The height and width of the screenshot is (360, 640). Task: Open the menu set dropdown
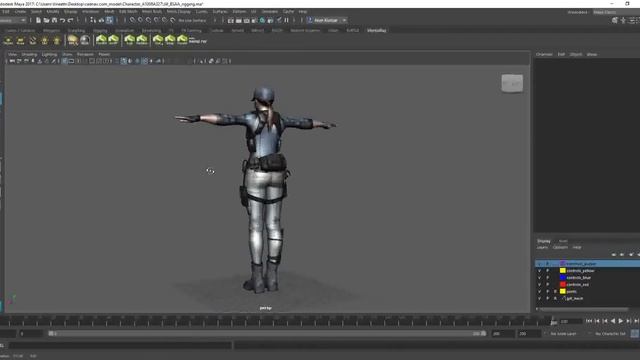pos(13,20)
